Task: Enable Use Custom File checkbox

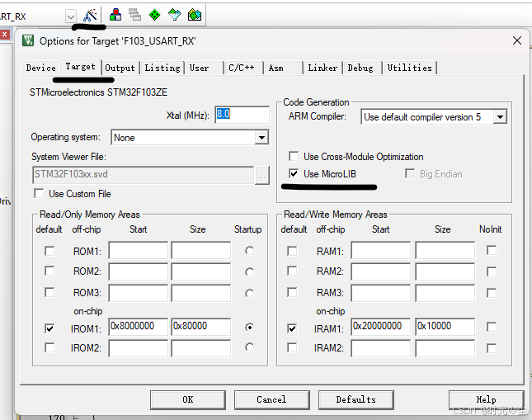Action: tap(39, 194)
